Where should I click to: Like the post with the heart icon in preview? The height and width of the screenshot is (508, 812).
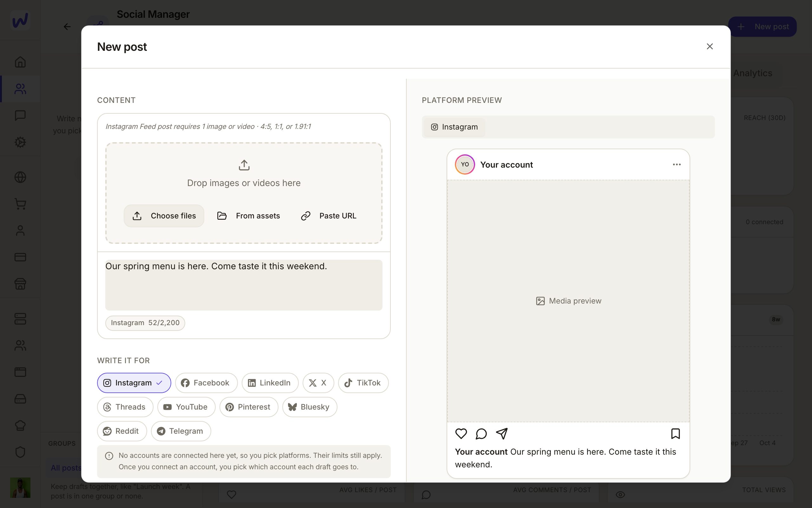point(461,433)
